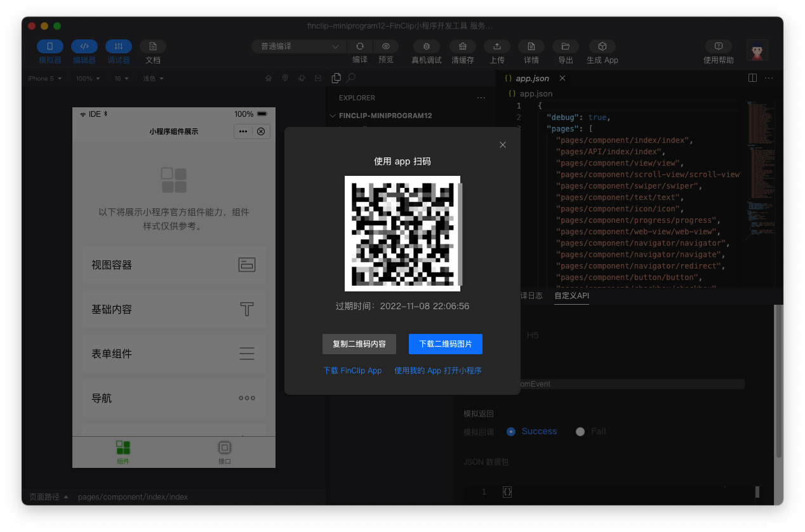This screenshot has height=532, width=805.
Task: Open the 详情 details icon
Action: point(531,46)
